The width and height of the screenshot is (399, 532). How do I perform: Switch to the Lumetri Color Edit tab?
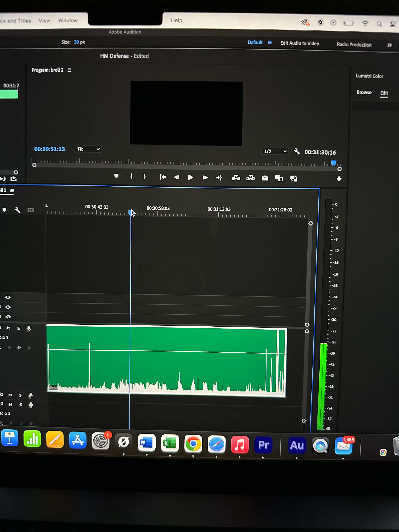(384, 93)
